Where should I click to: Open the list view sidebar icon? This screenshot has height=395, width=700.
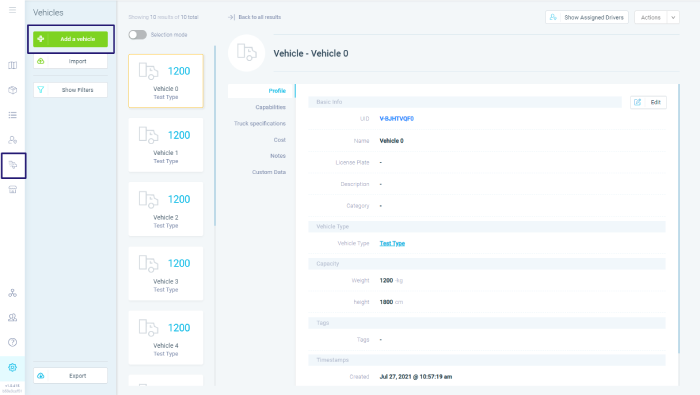point(12,115)
